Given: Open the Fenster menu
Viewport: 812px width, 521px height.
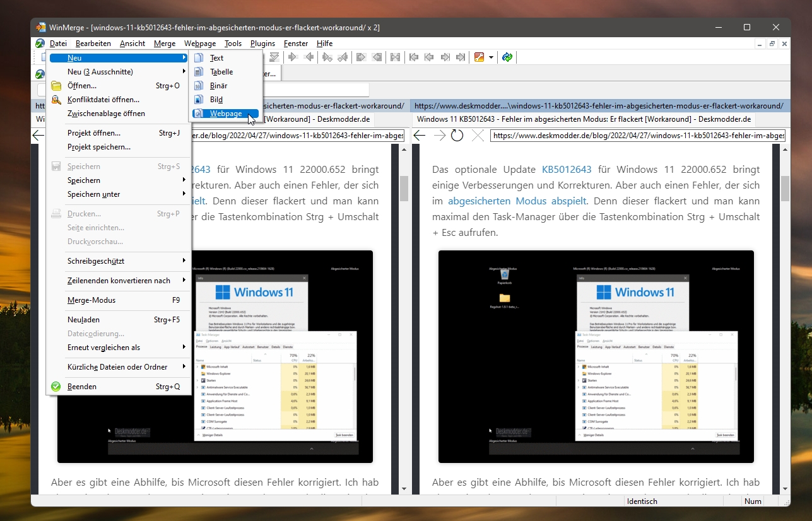Looking at the screenshot, I should (296, 44).
